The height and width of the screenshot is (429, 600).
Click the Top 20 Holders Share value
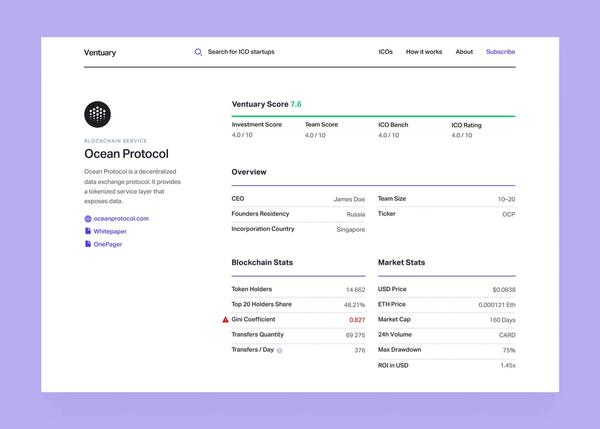354,305
